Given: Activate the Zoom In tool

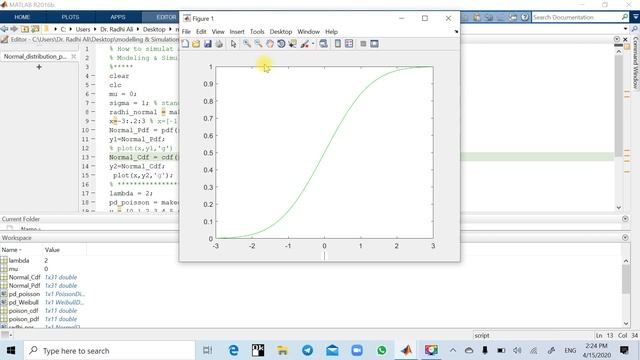Looking at the screenshot, I should (x=247, y=44).
